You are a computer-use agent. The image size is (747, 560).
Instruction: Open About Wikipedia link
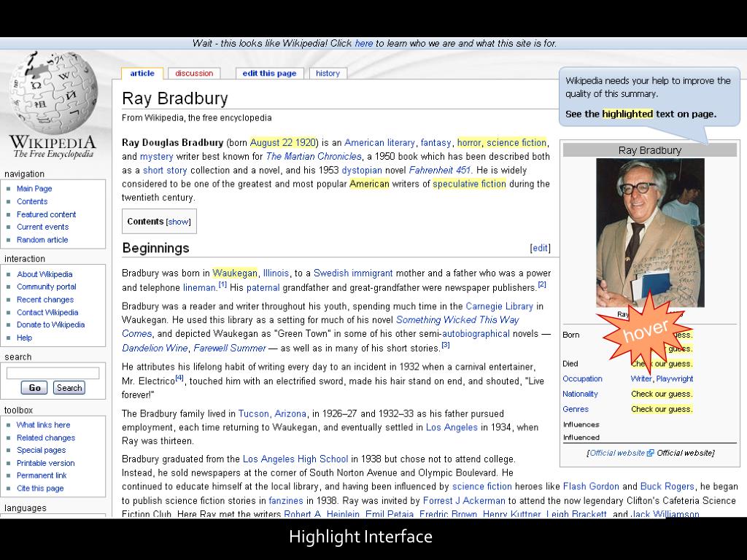(x=44, y=274)
